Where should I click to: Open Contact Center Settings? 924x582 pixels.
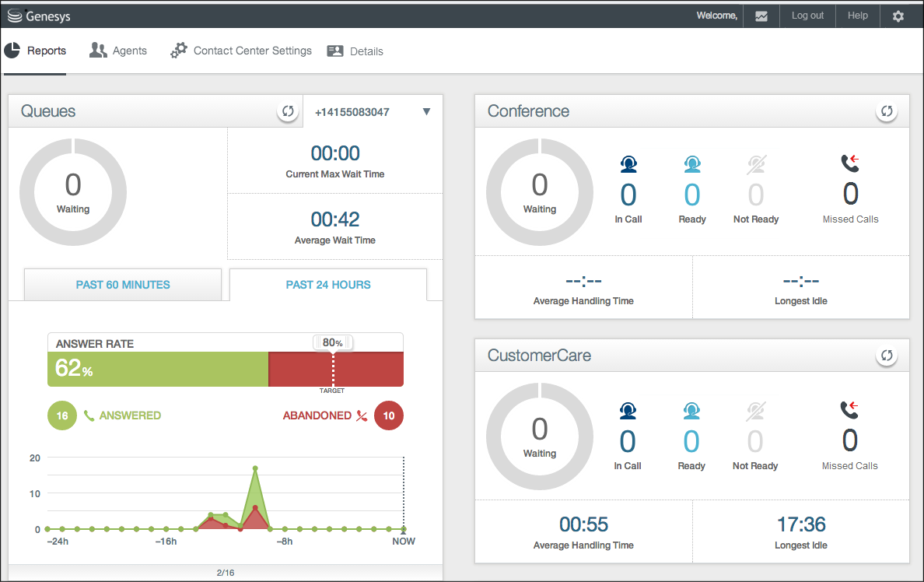(241, 51)
